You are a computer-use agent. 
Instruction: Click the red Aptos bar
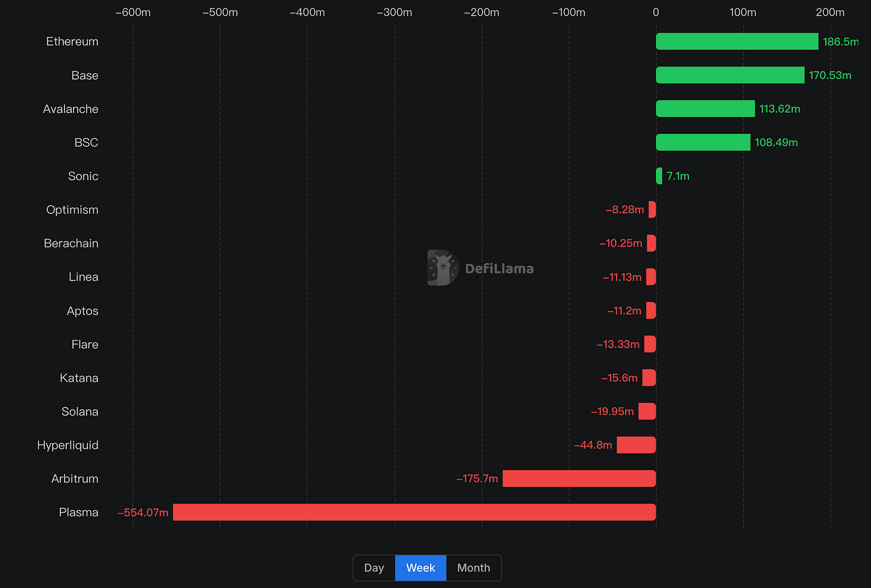click(x=651, y=310)
